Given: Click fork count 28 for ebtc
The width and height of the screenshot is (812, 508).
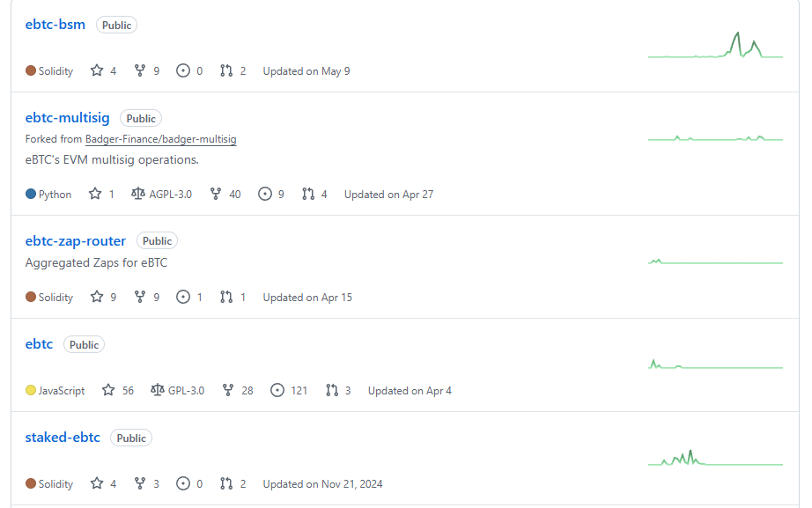Looking at the screenshot, I should pos(247,390).
